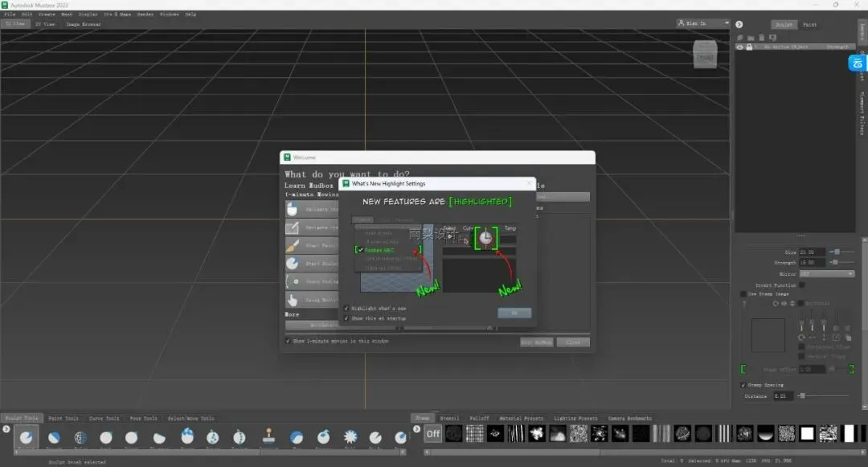Click Close button in Welcome window

point(573,342)
